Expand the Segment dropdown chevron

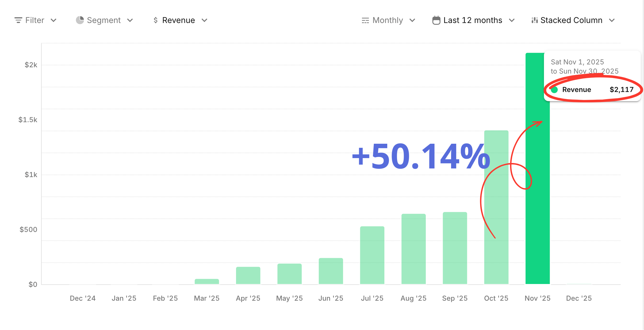[130, 20]
